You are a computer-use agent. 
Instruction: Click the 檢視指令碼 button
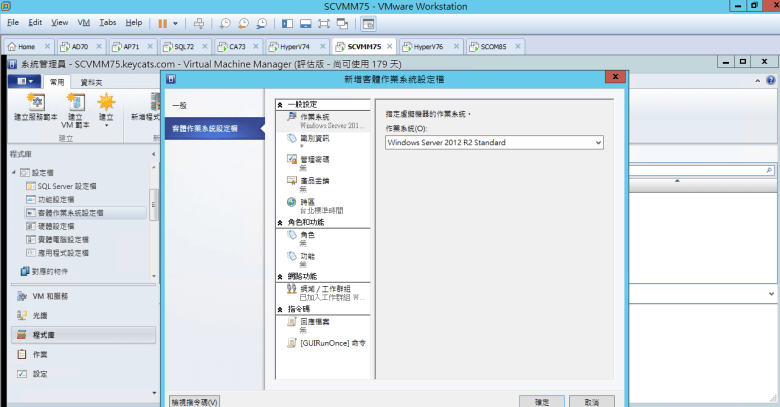click(194, 401)
